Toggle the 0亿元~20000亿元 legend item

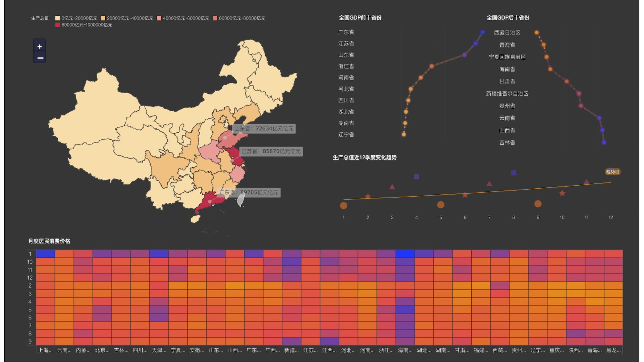[x=76, y=18]
